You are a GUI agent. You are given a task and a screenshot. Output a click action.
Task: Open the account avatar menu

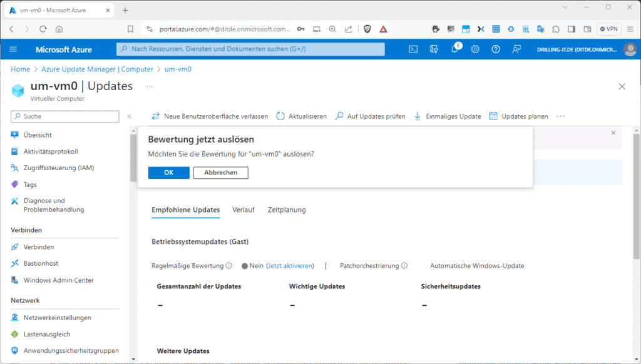tap(630, 49)
